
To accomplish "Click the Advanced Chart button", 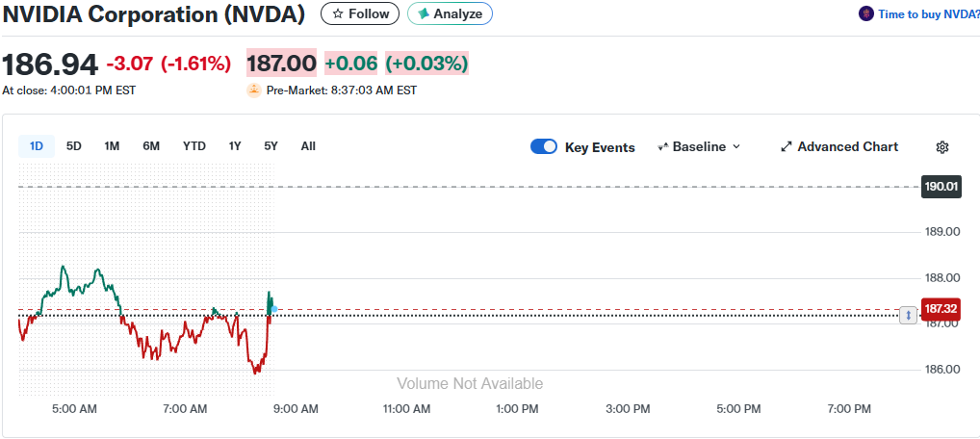I will [x=847, y=147].
